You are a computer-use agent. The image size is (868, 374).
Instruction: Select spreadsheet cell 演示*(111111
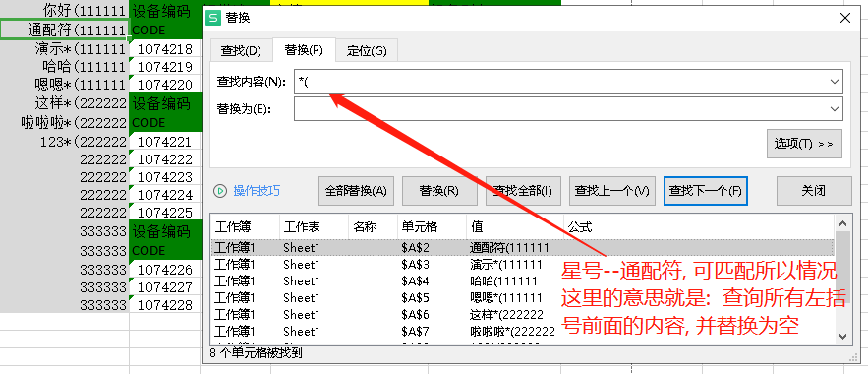[x=64, y=49]
